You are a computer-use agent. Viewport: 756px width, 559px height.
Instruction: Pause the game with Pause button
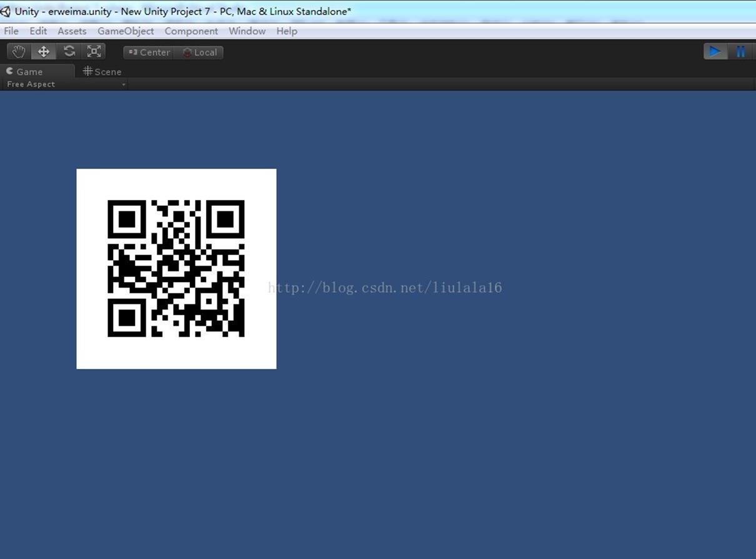pos(740,52)
